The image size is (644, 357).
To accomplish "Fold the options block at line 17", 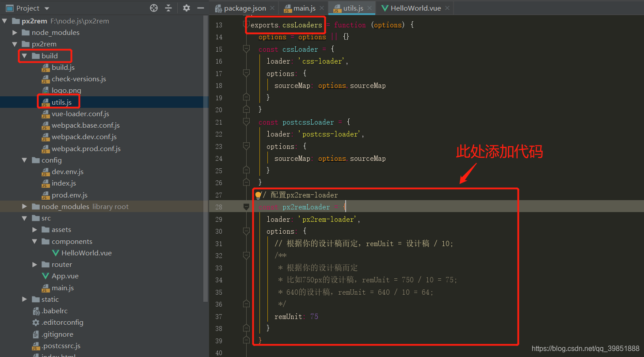I will pyautogui.click(x=247, y=73).
